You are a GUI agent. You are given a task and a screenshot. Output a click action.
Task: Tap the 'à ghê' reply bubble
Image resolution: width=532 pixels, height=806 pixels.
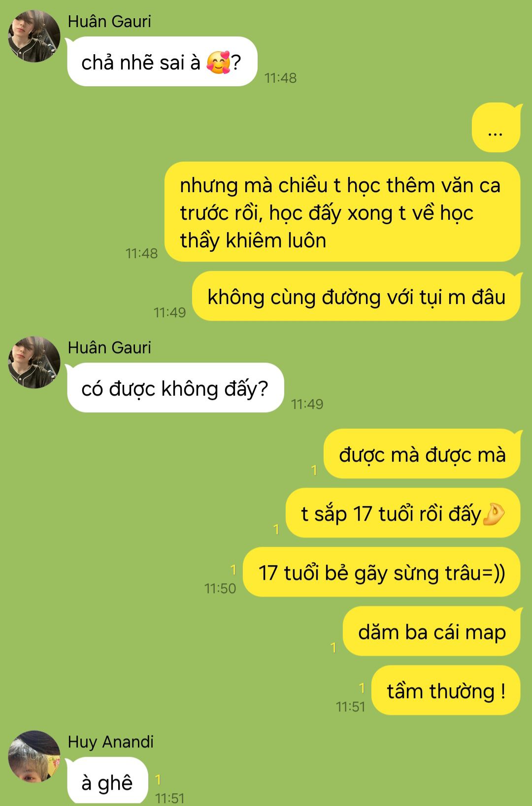[107, 782]
